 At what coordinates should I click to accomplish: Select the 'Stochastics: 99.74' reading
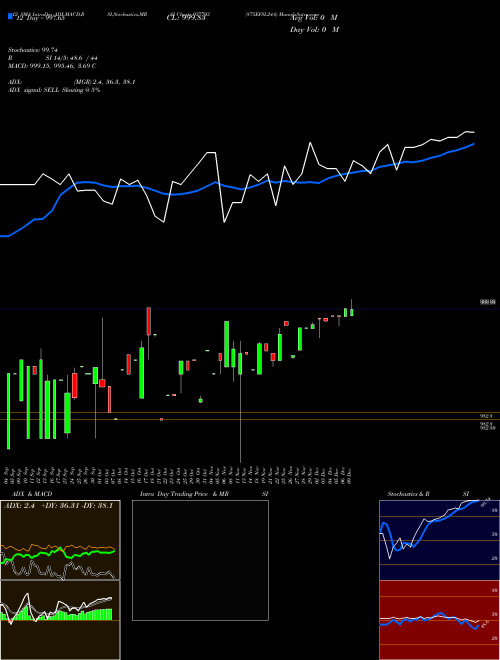[33, 50]
